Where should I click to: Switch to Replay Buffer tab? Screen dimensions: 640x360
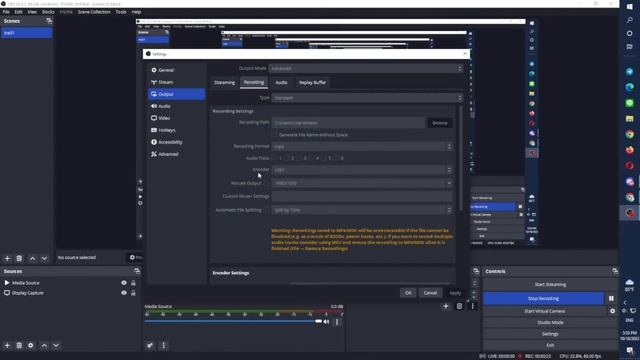(x=312, y=82)
